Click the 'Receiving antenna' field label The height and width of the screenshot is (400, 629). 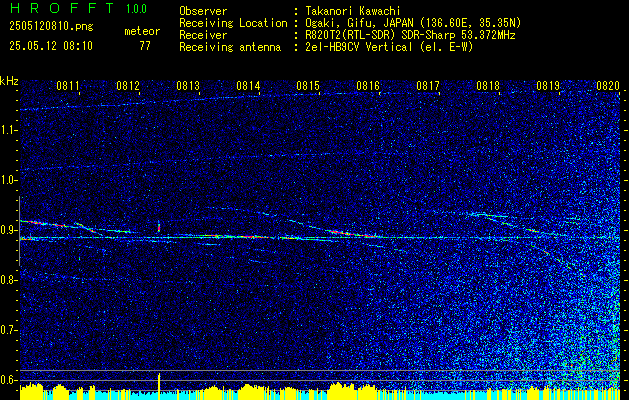click(x=230, y=47)
